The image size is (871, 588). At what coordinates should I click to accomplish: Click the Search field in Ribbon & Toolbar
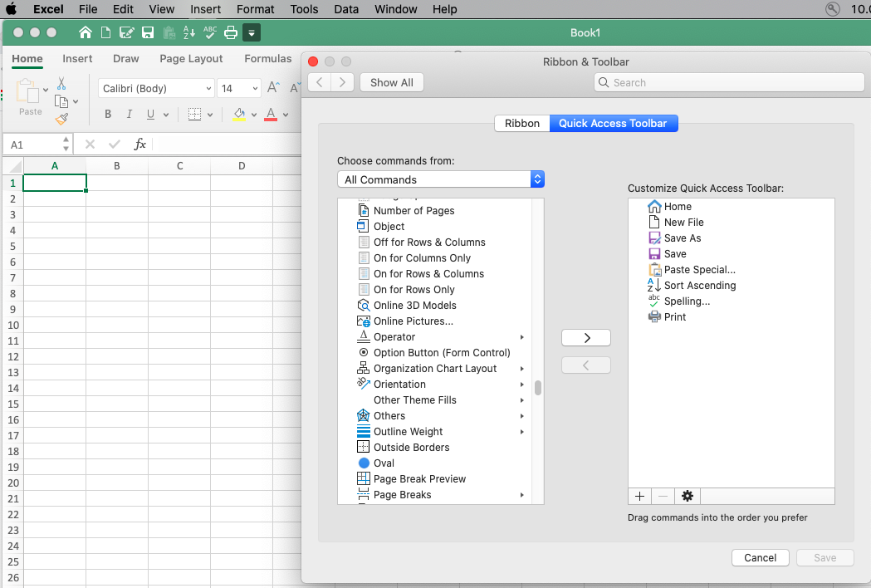(729, 83)
